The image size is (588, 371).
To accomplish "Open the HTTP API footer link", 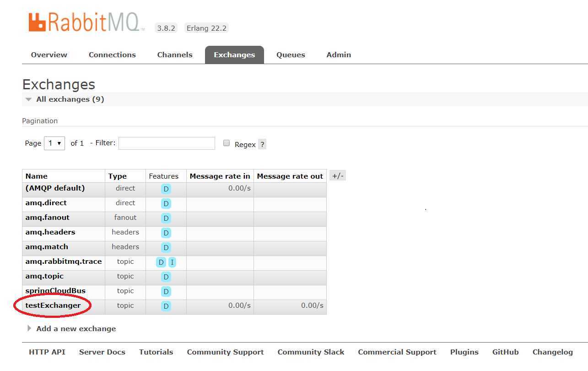I will [x=47, y=352].
